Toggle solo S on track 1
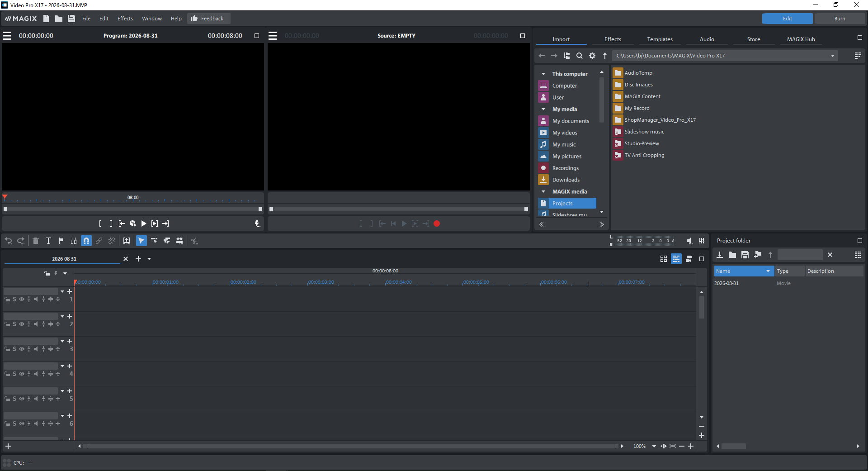 coord(14,299)
